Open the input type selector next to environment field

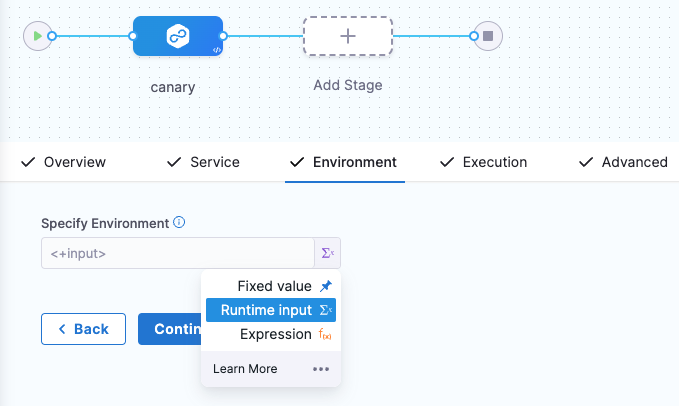coord(327,254)
